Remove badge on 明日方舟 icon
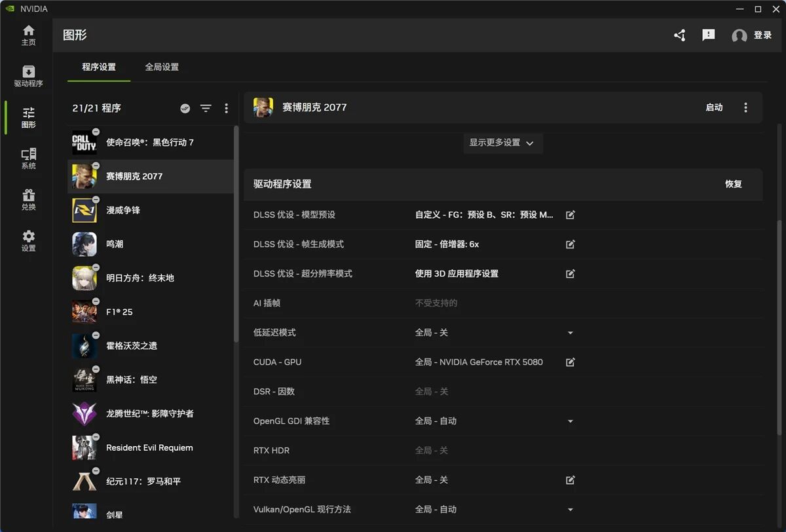 (96, 267)
